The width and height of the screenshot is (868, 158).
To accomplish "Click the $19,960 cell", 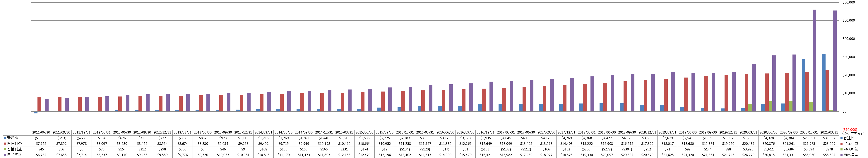I will click(728, 144).
